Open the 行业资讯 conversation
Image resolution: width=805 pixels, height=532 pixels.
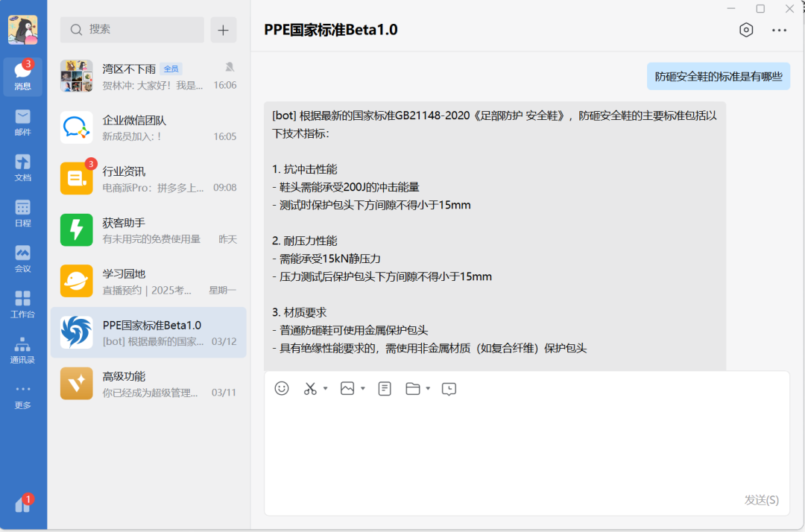pos(148,179)
